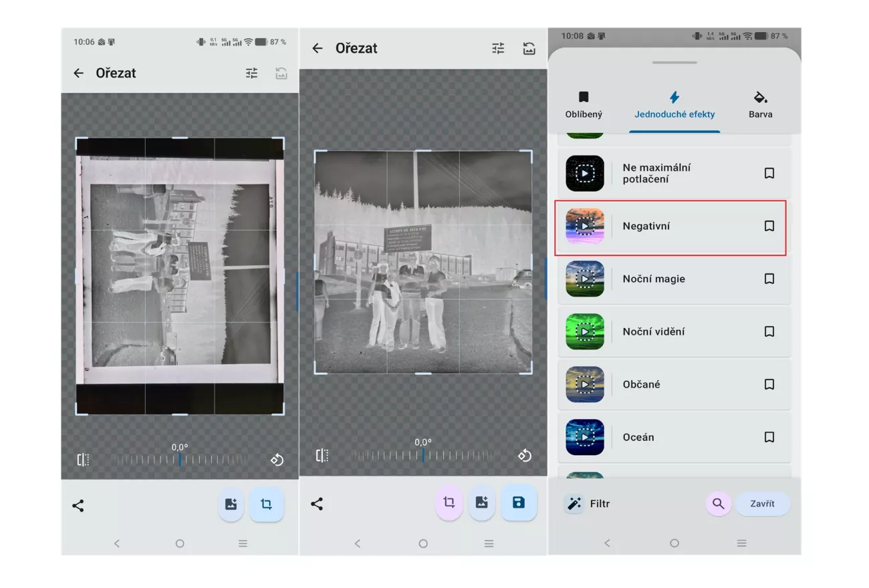Select the Negativní effect label
This screenshot has height=588, width=869.
[646, 226]
